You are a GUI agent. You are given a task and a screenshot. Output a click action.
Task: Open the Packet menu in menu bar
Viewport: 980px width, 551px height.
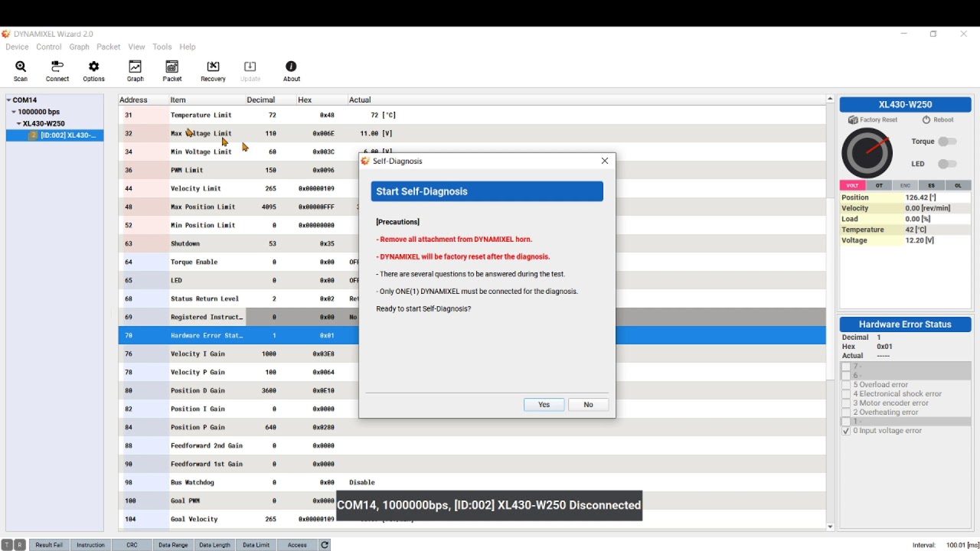pyautogui.click(x=109, y=47)
